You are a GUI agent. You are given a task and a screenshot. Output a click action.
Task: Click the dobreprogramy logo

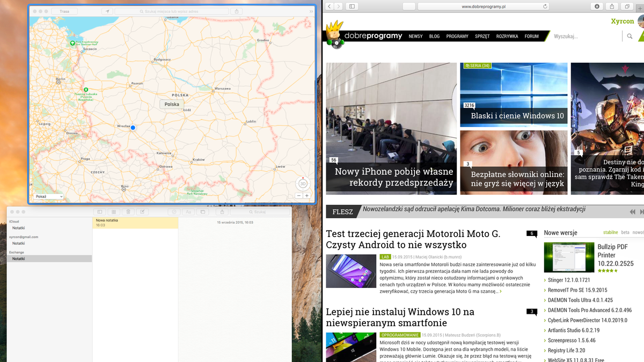tap(364, 35)
